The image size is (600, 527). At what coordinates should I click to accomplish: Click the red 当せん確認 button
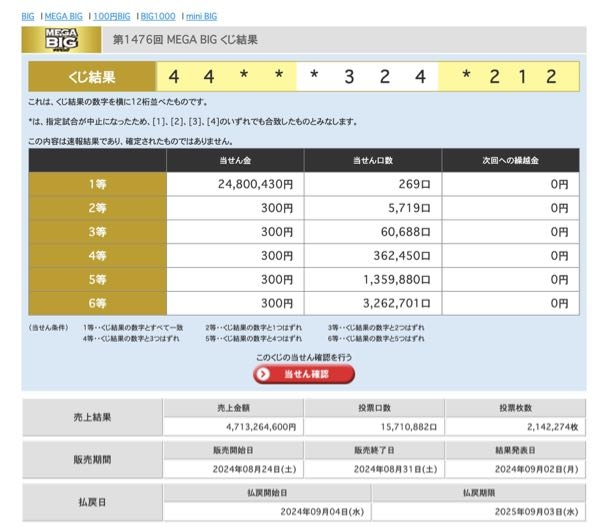point(304,374)
